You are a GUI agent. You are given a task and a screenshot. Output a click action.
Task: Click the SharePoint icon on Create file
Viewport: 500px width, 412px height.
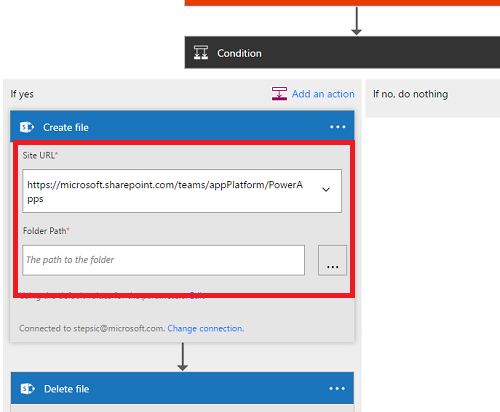(27, 127)
